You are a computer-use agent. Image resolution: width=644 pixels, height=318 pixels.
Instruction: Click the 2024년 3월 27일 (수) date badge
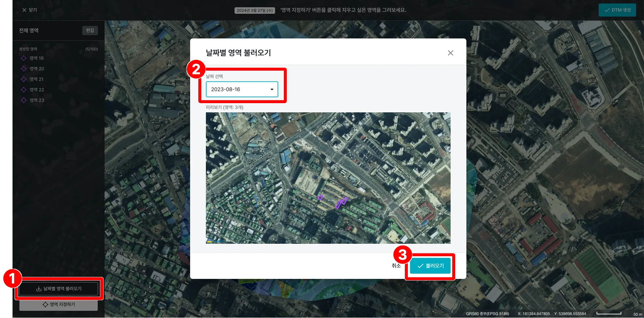(255, 11)
